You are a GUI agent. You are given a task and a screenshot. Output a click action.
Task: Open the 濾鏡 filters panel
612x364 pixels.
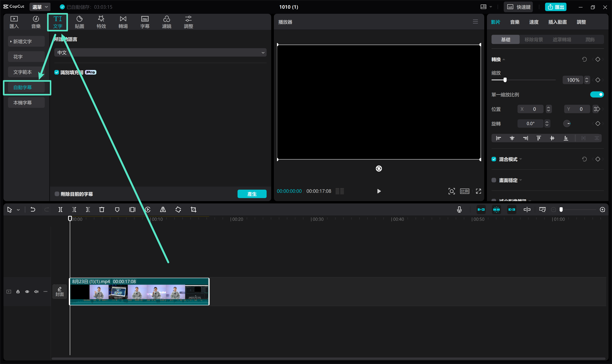pos(167,22)
